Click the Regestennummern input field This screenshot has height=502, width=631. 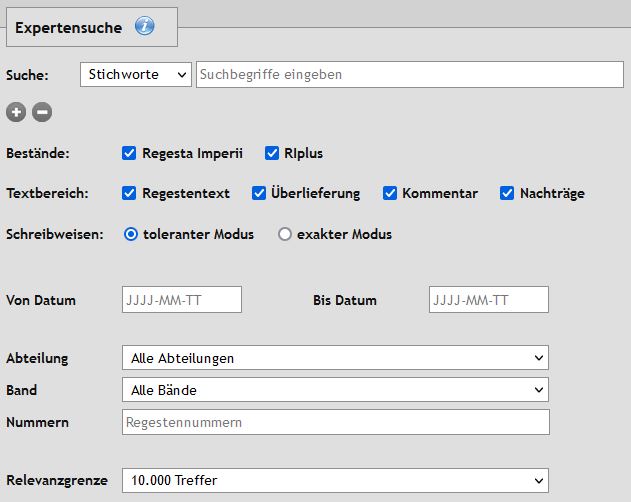point(336,422)
